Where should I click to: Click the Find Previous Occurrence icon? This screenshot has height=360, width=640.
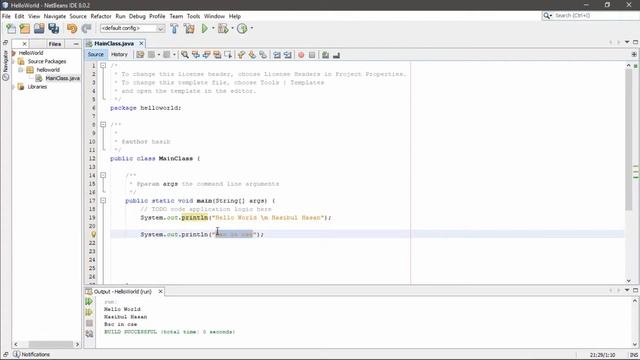[196, 55]
